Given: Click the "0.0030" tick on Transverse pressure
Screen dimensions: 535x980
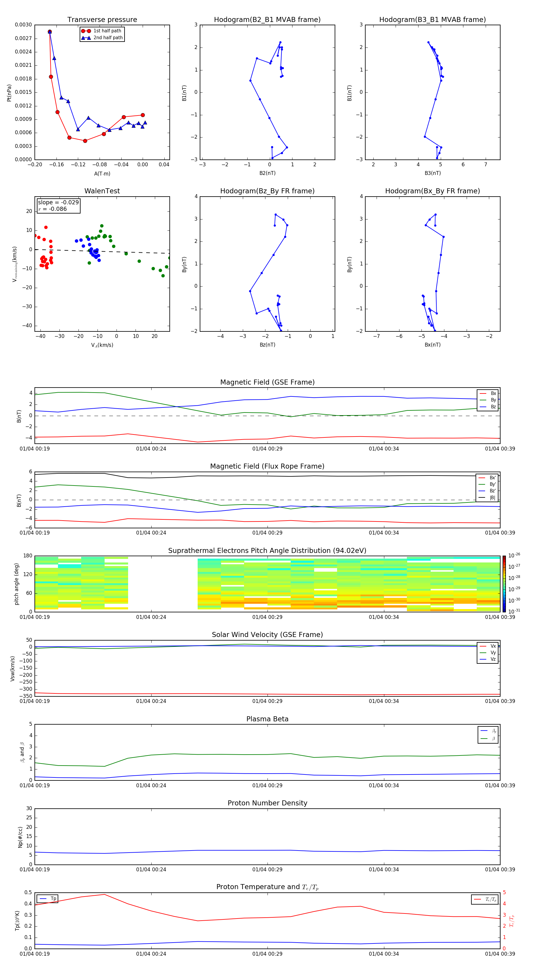Looking at the screenshot, I should 23,25.
